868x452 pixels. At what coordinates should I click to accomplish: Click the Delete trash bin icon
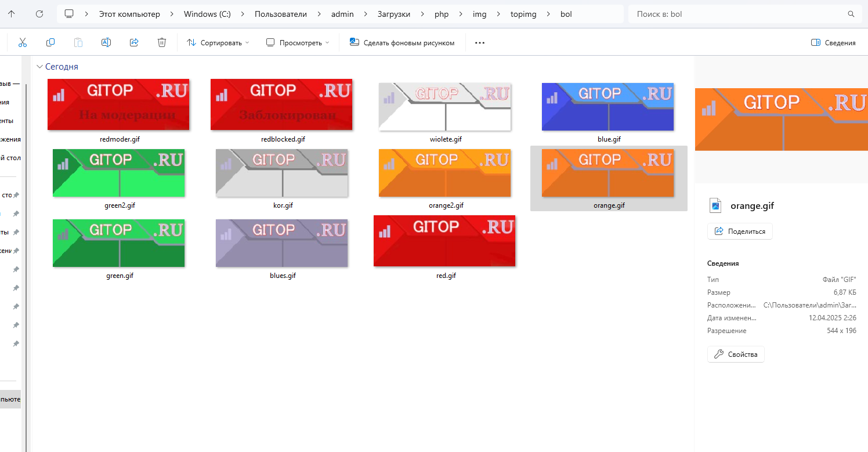[x=162, y=42]
